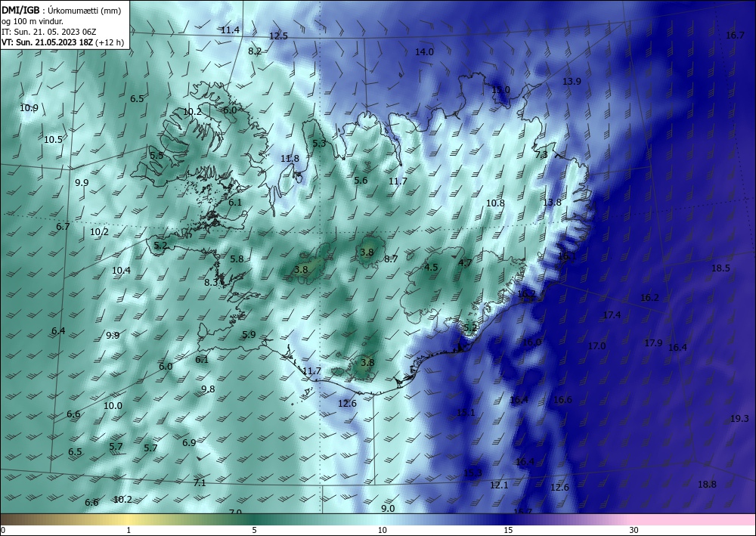Click the map value 15.3
This screenshot has width=756, height=536.
click(x=473, y=472)
